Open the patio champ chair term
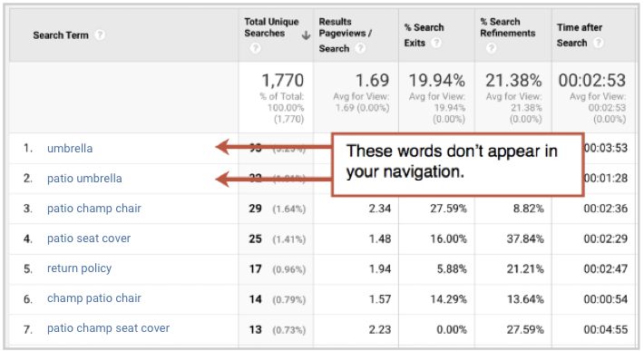The width and height of the screenshot is (644, 351). point(94,209)
